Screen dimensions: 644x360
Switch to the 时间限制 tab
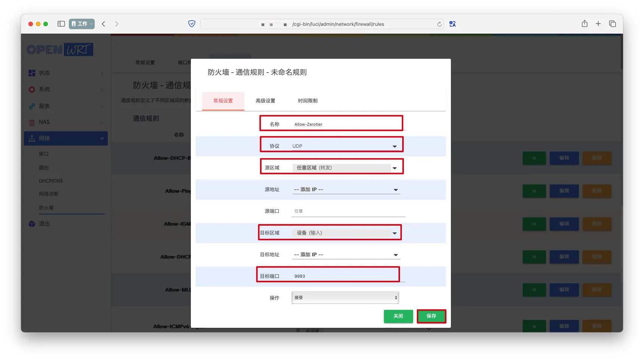pyautogui.click(x=308, y=101)
